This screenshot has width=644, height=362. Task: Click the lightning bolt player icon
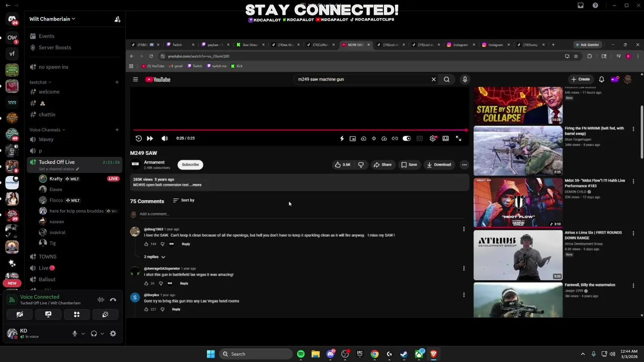point(342,138)
